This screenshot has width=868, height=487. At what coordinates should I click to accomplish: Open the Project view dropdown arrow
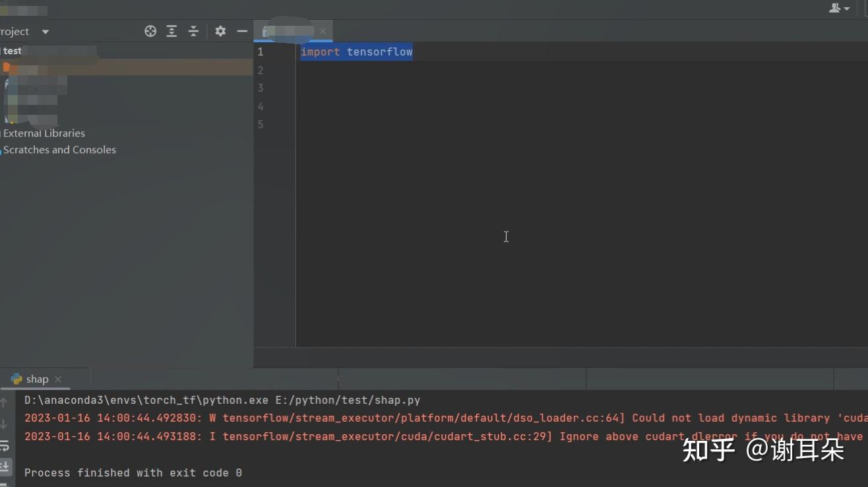point(45,31)
